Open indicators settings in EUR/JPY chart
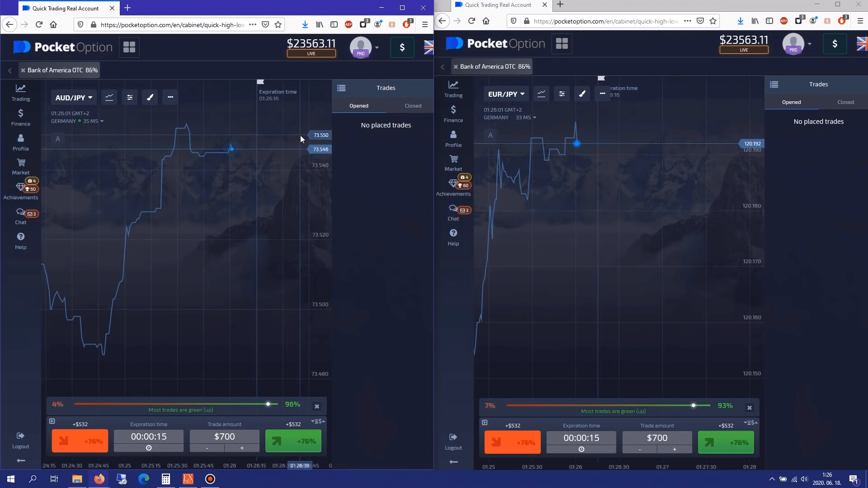Screen dimensions: 868x488 [x=561, y=94]
